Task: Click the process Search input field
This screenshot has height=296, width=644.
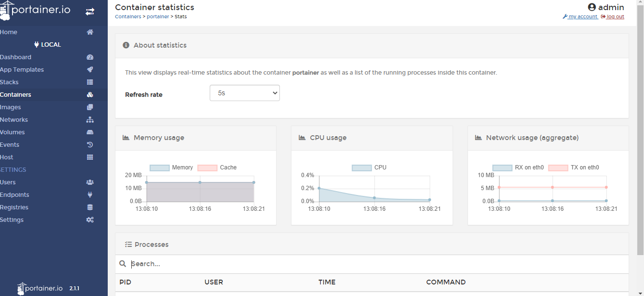Action: pyautogui.click(x=240, y=263)
